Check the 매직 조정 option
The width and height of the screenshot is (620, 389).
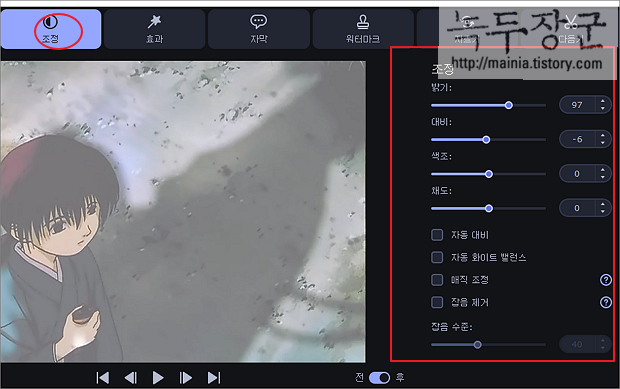tap(437, 280)
